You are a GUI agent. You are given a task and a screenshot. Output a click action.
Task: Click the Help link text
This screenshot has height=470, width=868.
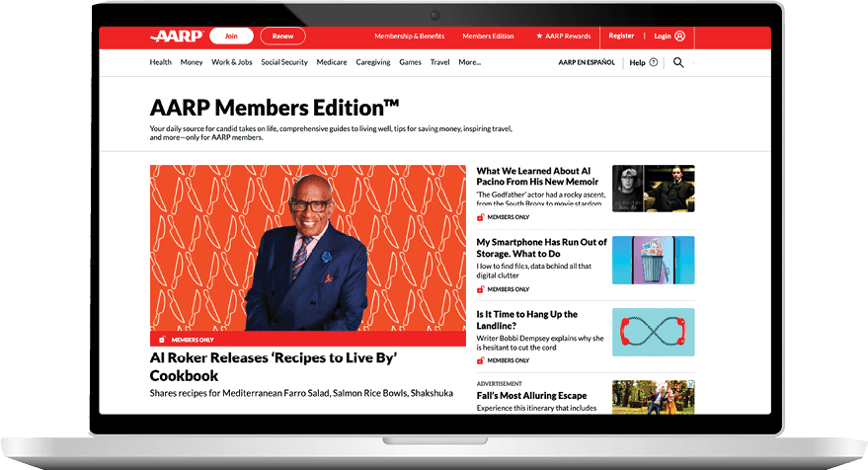[637, 62]
